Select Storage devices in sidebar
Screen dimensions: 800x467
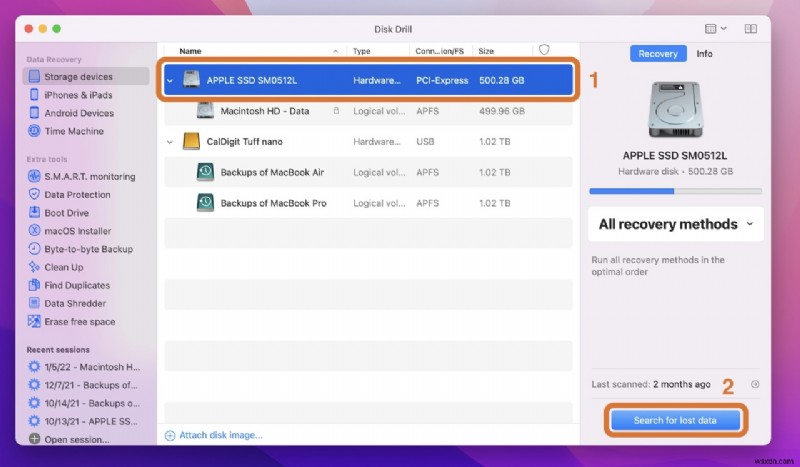[86, 77]
